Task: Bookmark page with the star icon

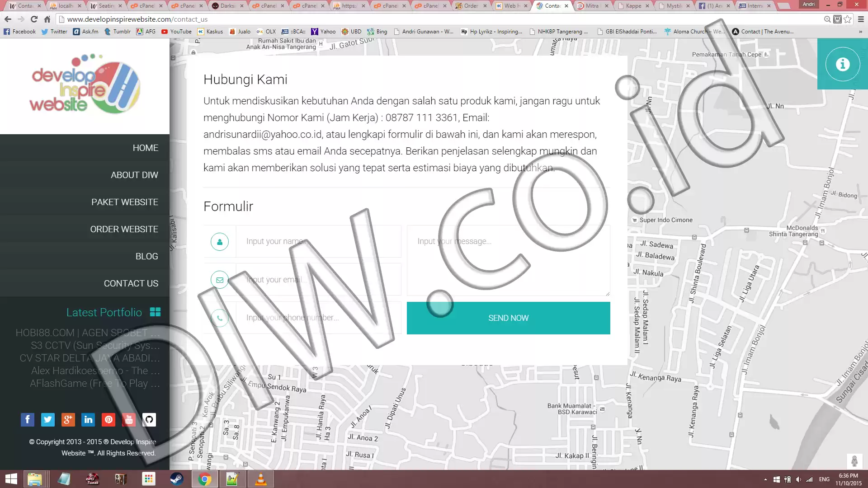Action: 848,19
